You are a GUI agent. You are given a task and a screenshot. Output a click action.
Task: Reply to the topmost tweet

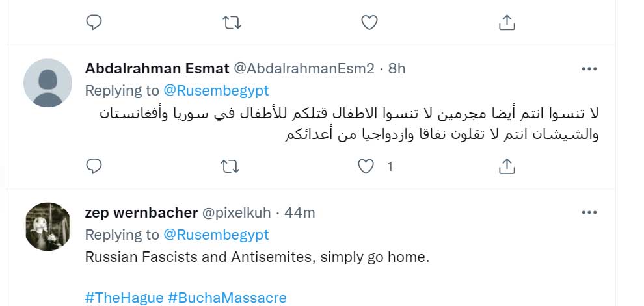tap(94, 23)
